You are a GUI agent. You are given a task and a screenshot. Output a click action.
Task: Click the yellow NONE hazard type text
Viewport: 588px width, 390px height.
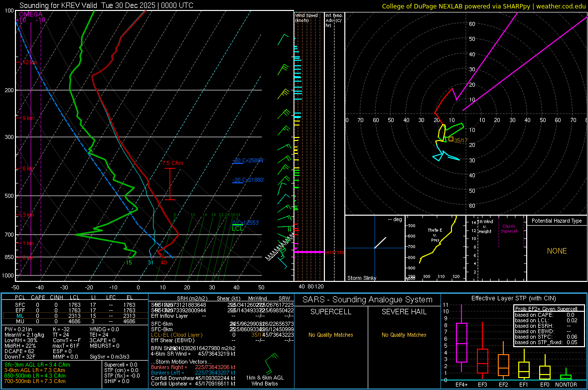tap(557, 251)
